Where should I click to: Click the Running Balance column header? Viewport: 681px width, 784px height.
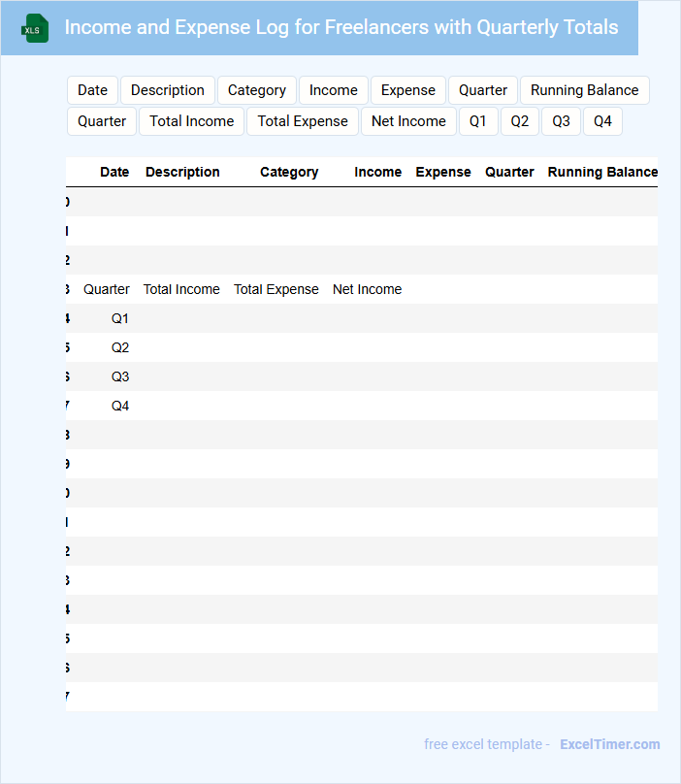(x=602, y=172)
